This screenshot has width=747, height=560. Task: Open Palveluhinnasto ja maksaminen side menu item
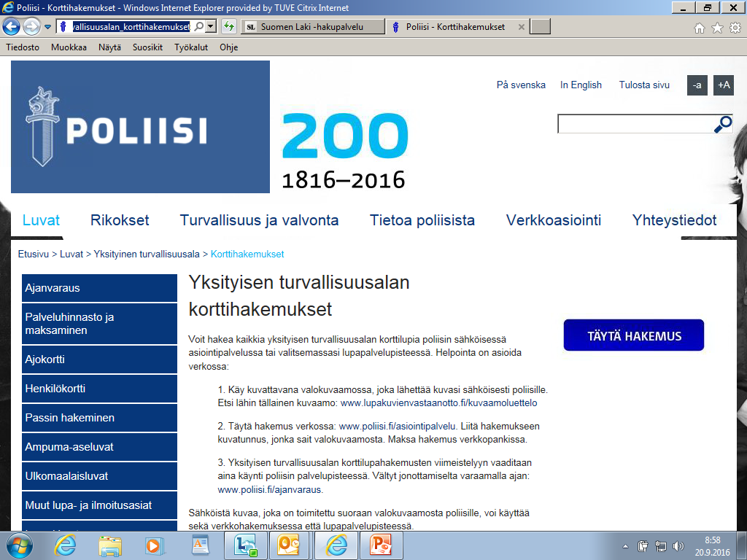coord(99,324)
